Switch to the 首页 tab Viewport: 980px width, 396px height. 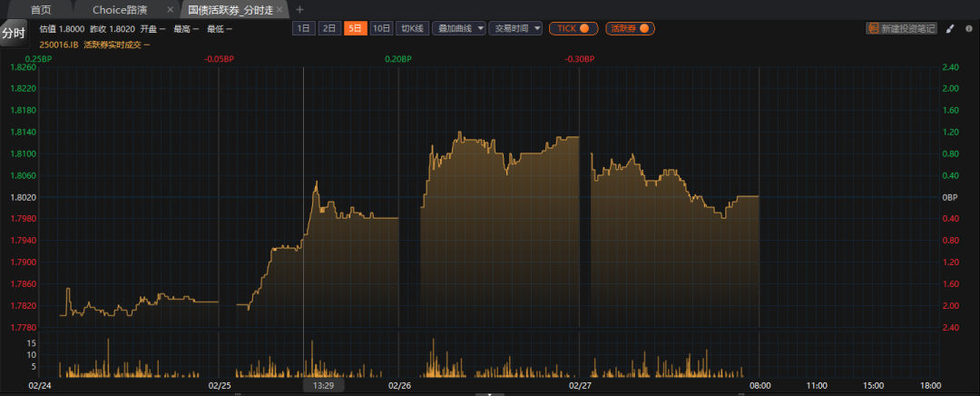tap(41, 9)
